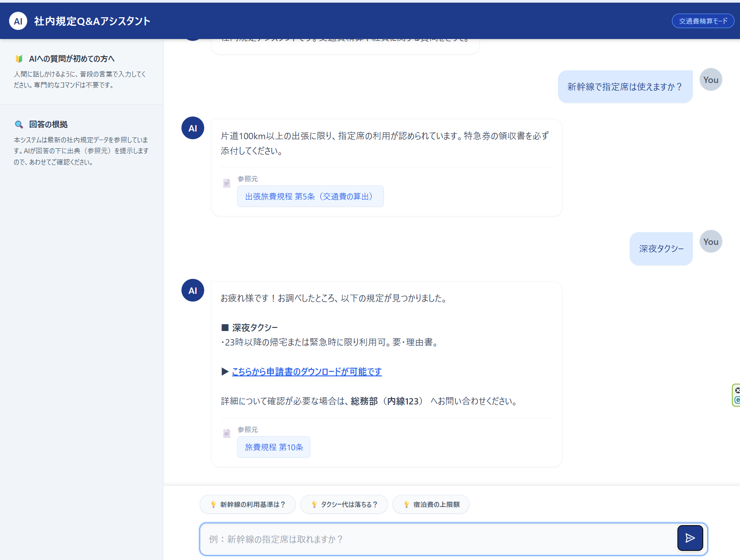Click the heading ■ 深夜タクシー in the answer
The width and height of the screenshot is (740, 560).
pos(250,327)
